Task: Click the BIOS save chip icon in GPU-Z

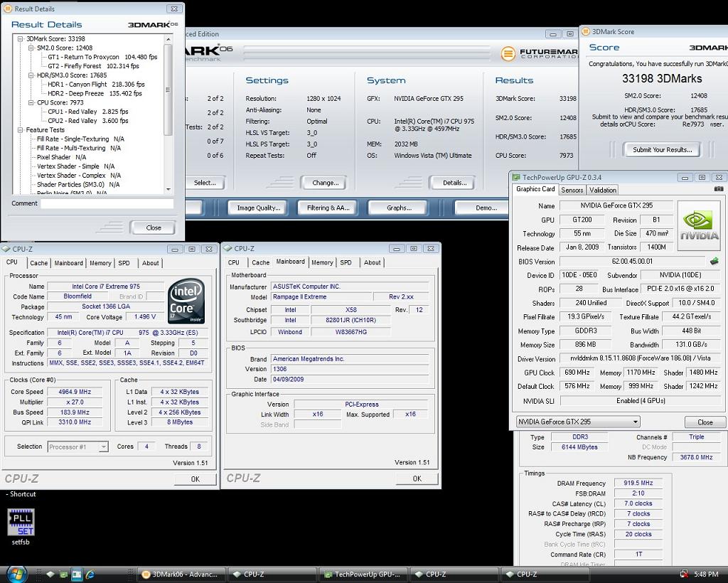Action: 714,262
